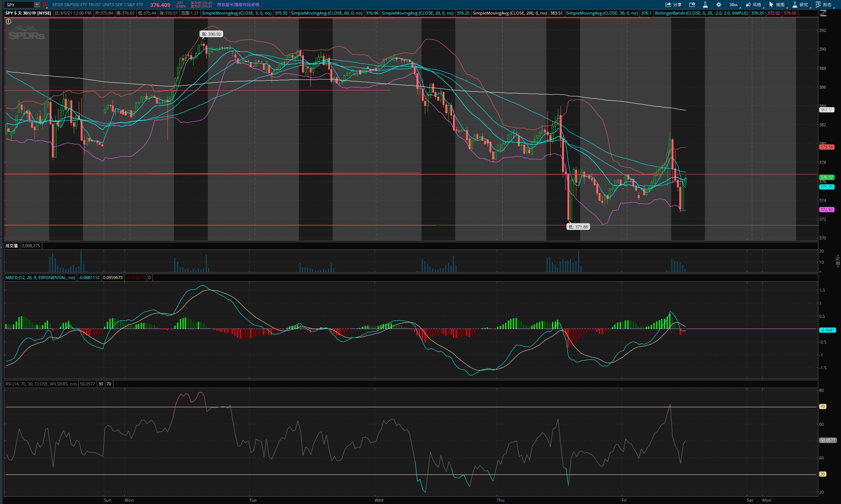Image resolution: width=841 pixels, height=504 pixels.
Task: Open the symbol selector dropdown arrow
Action: point(37,5)
